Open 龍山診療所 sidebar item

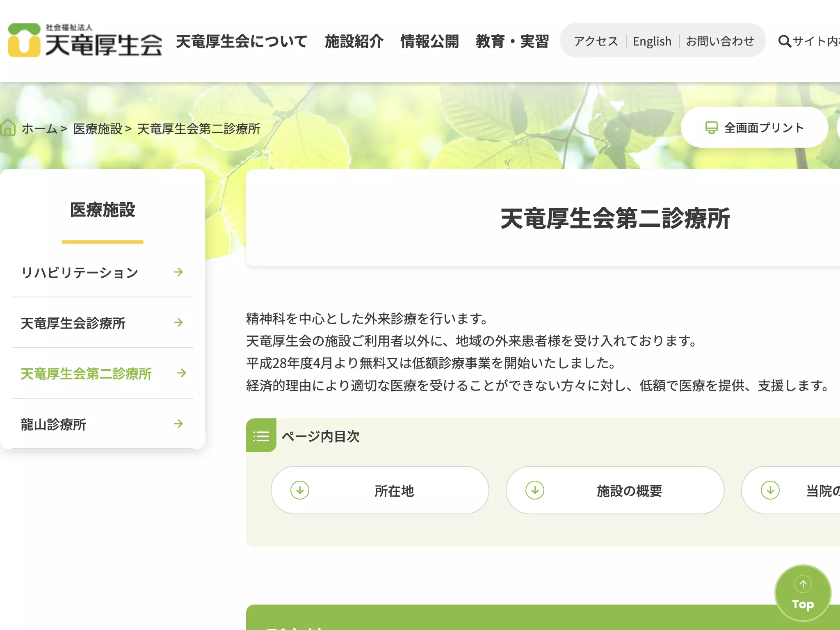pyautogui.click(x=103, y=424)
